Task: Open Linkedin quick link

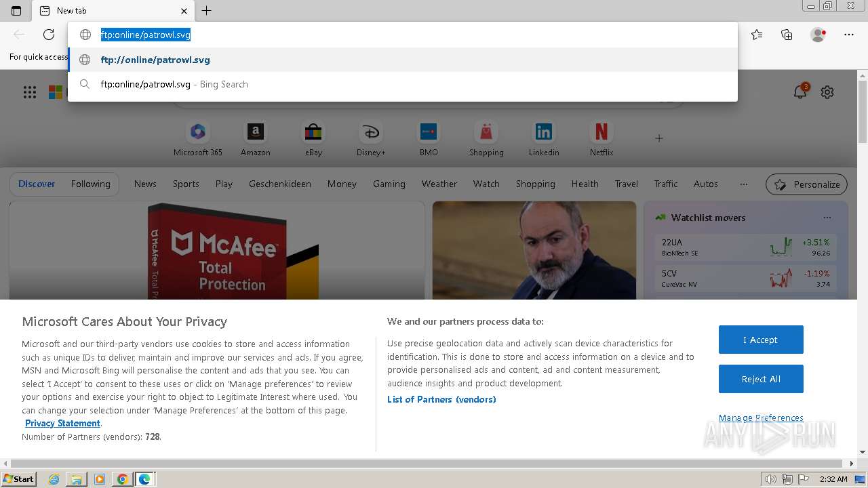Action: click(544, 139)
